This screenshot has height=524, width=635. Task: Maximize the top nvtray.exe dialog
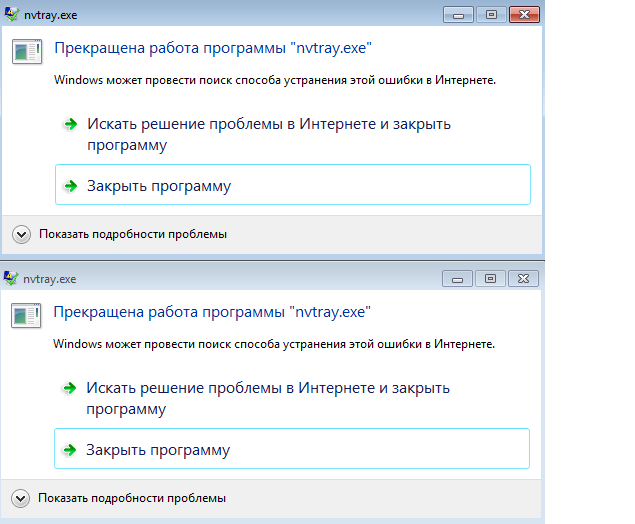click(491, 15)
